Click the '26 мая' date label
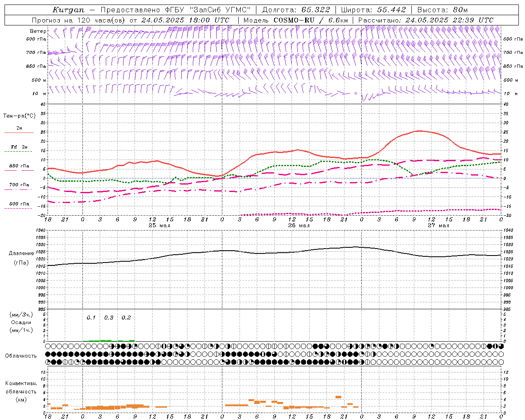Viewport: 525px width, 420px height. [x=299, y=226]
